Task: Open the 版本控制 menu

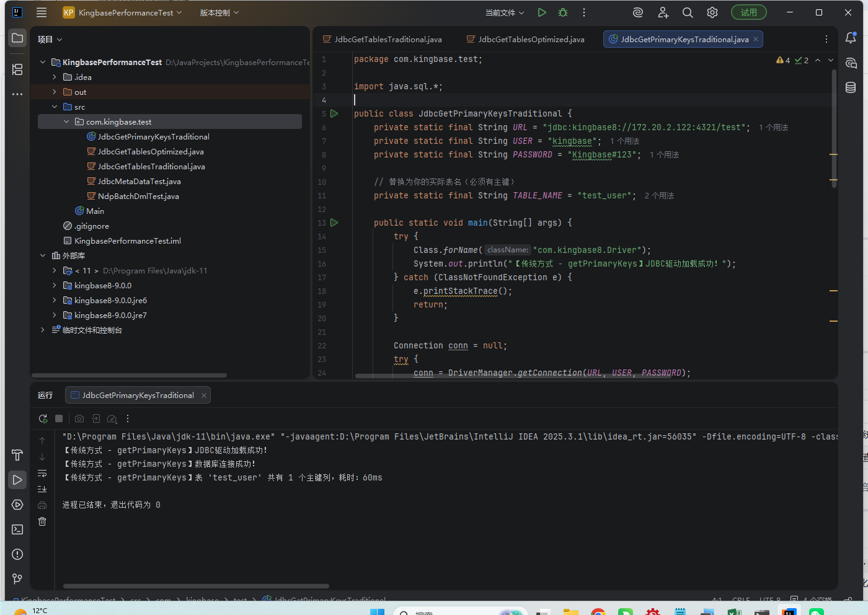Action: [219, 12]
